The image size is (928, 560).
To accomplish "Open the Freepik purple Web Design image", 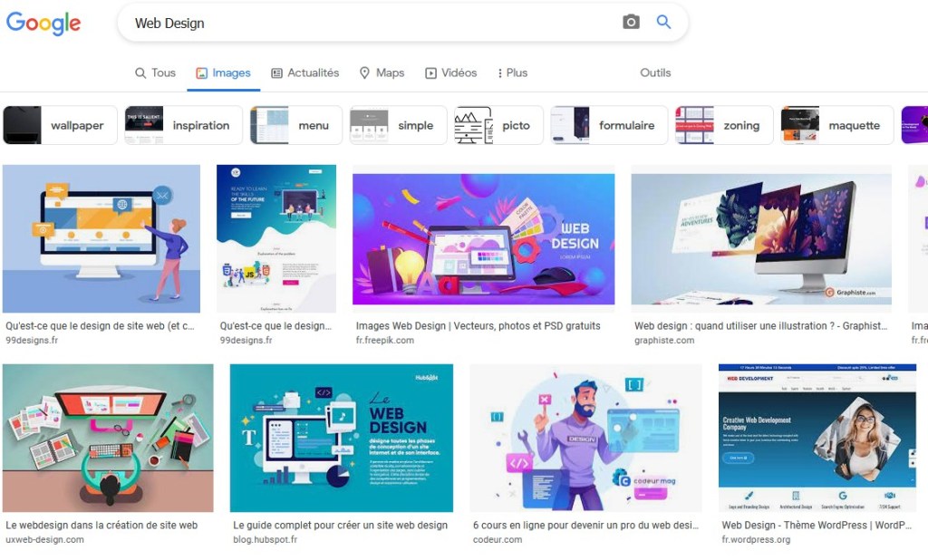I will pyautogui.click(x=483, y=238).
